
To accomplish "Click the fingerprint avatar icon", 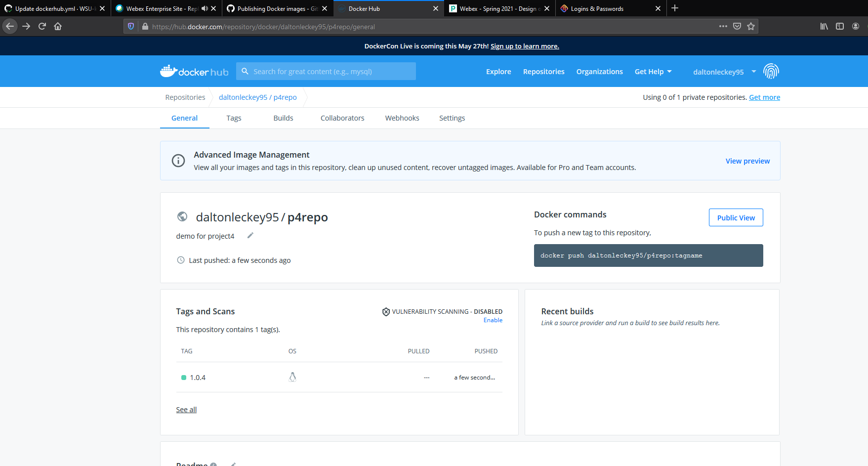I will (771, 71).
